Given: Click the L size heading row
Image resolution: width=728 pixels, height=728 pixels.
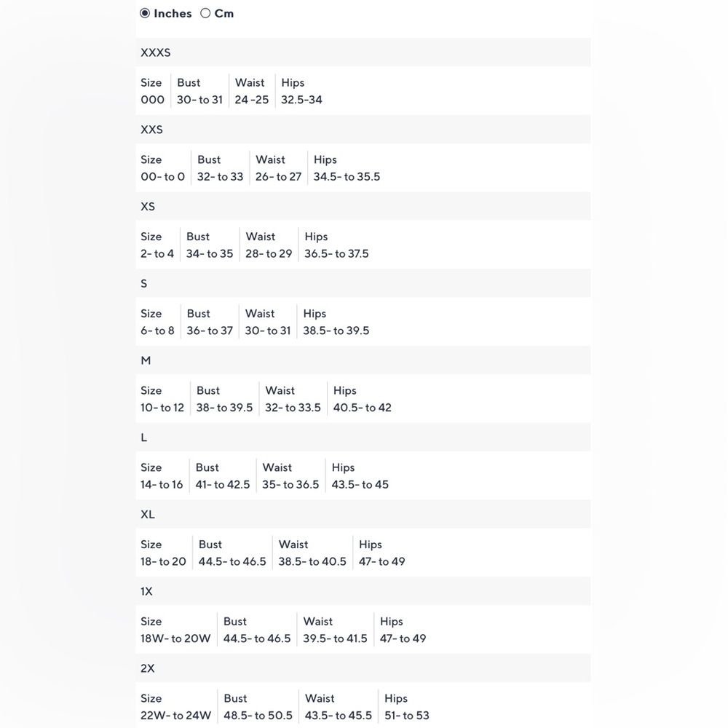Looking at the screenshot, I should click(x=363, y=438).
